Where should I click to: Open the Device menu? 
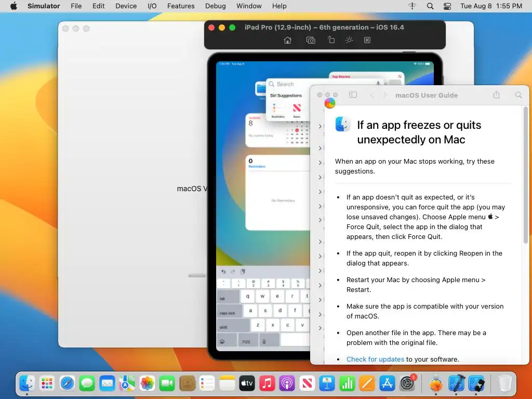pyautogui.click(x=126, y=6)
